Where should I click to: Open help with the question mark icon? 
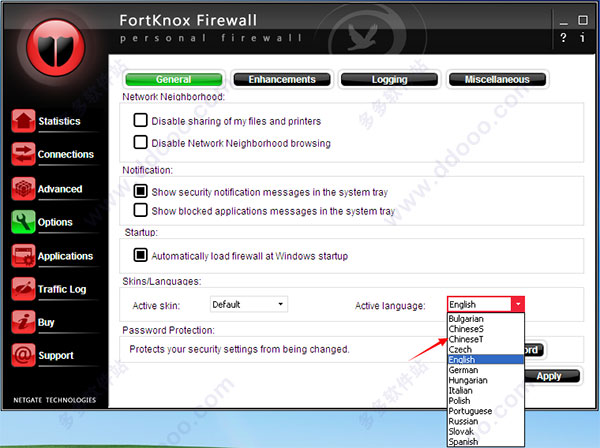[563, 37]
